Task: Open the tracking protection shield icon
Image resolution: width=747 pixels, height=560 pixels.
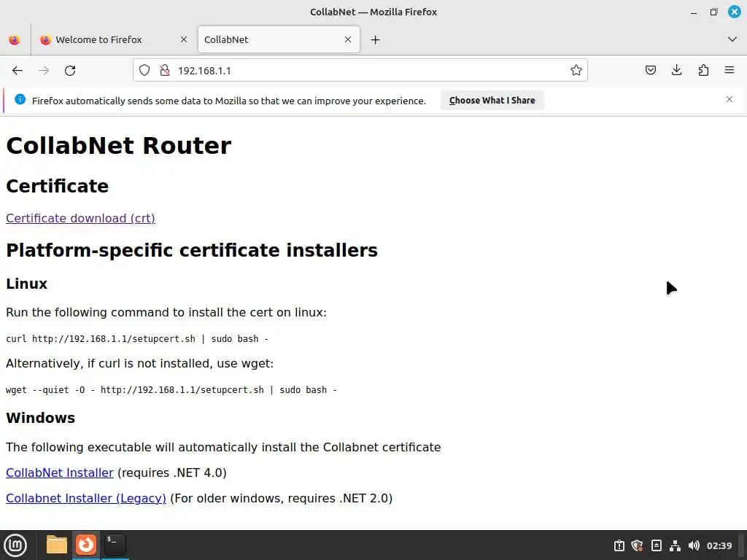Action: (144, 71)
